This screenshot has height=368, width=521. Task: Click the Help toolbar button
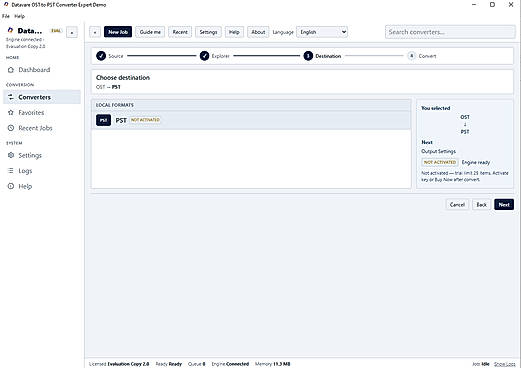234,32
